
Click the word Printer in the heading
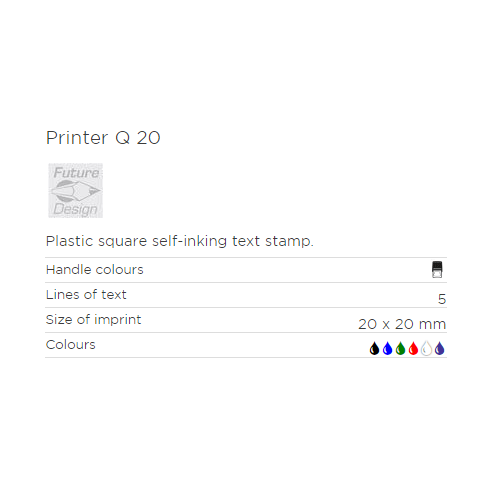click(77, 138)
